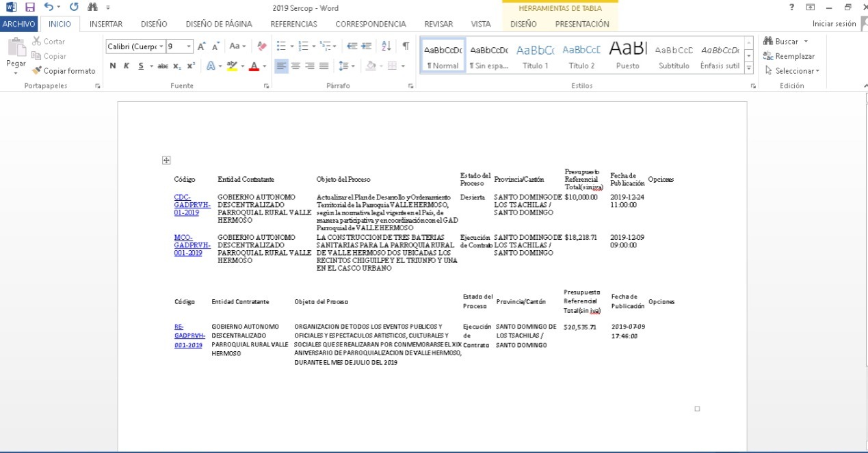The height and width of the screenshot is (453, 868).
Task: Open the ARCHIVO menu
Action: click(x=18, y=24)
